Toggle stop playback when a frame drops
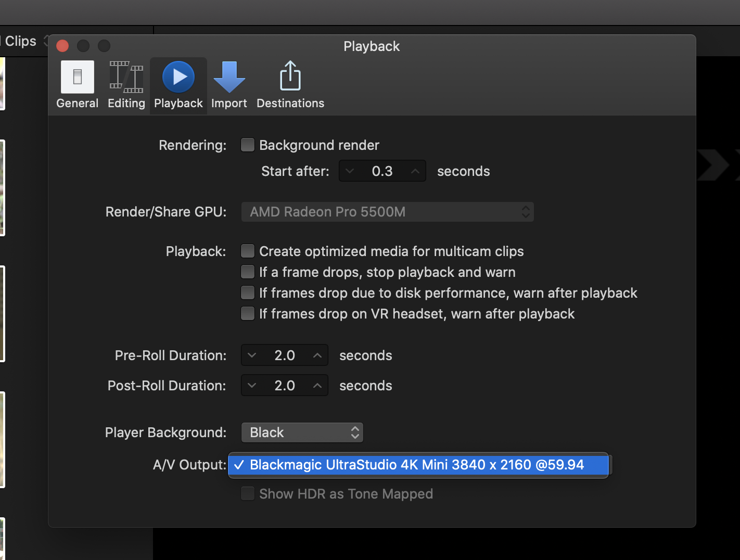 pyautogui.click(x=248, y=272)
